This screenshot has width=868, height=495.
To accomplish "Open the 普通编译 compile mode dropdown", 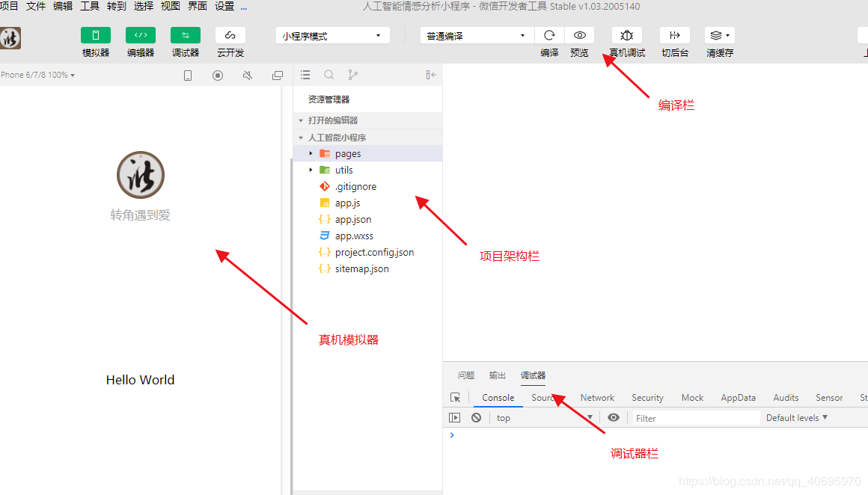I will (x=477, y=34).
